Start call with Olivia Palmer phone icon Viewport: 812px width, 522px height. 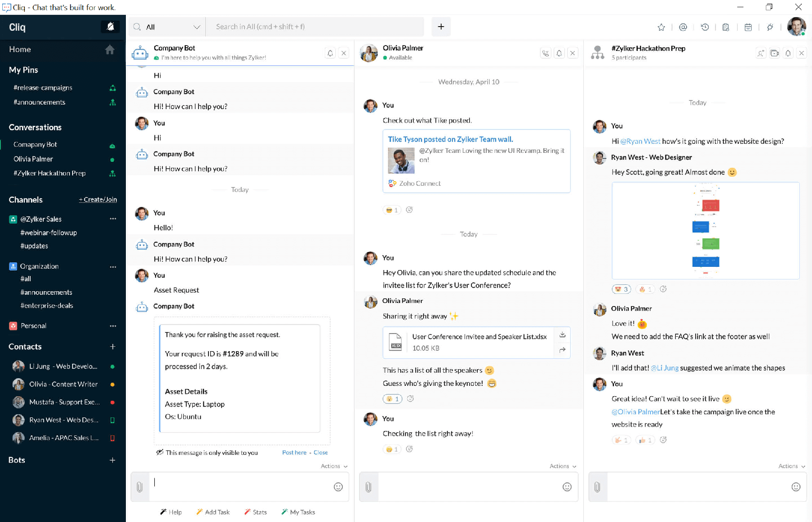pyautogui.click(x=545, y=53)
